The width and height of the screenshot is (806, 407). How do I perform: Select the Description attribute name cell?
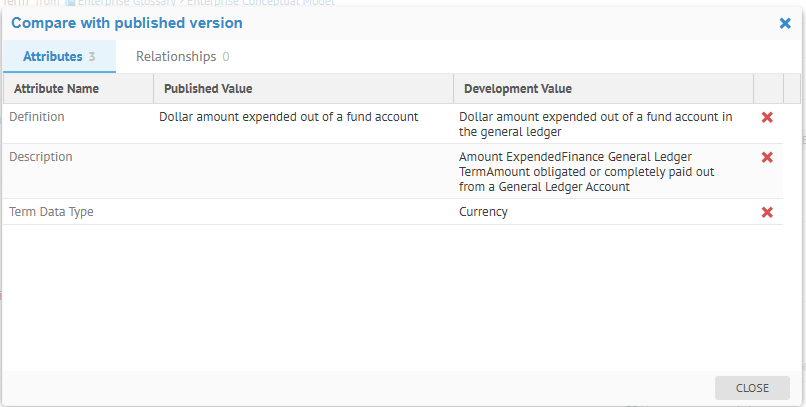click(41, 157)
